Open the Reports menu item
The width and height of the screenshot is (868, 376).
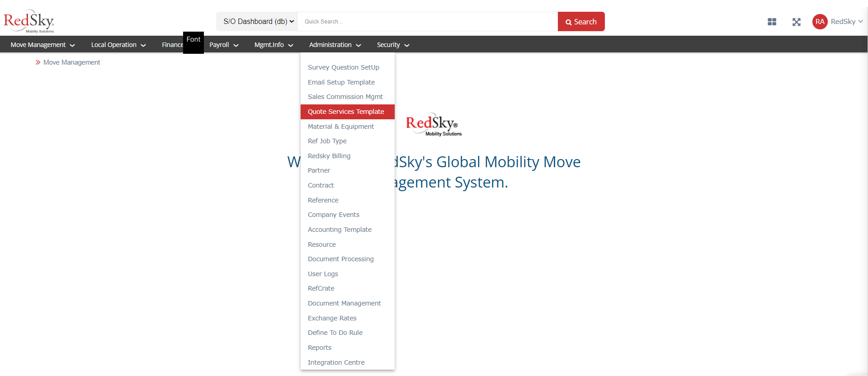click(x=347, y=348)
